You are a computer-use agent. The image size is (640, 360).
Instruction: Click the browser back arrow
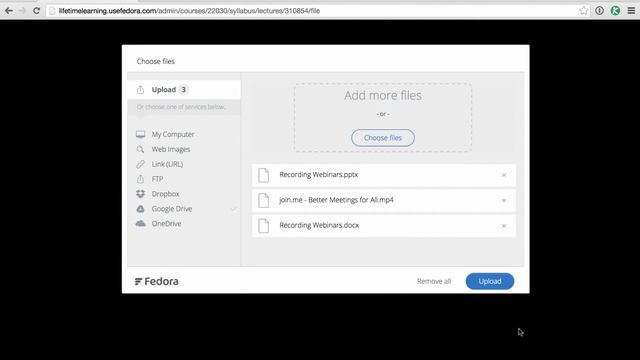point(9,11)
